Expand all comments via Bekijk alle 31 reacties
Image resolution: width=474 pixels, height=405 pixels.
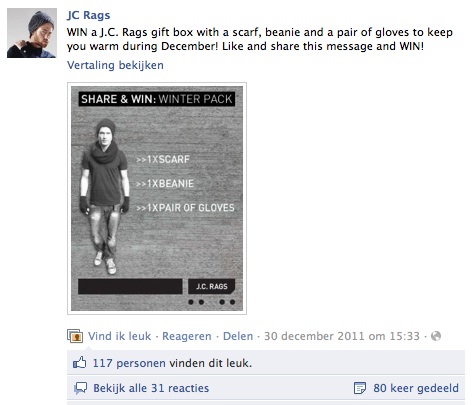pos(151,388)
